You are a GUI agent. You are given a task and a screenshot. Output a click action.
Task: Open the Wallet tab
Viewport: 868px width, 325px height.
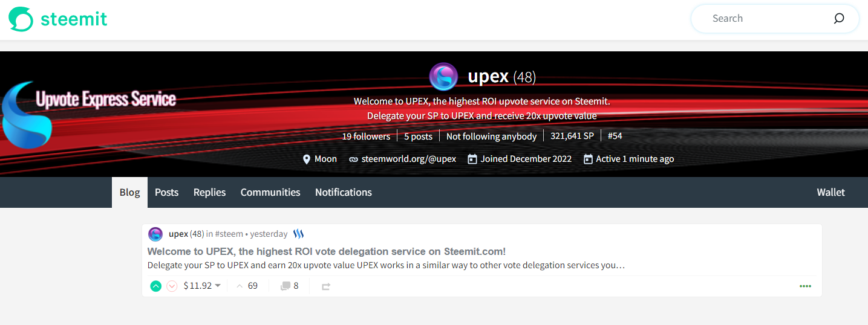(x=830, y=192)
